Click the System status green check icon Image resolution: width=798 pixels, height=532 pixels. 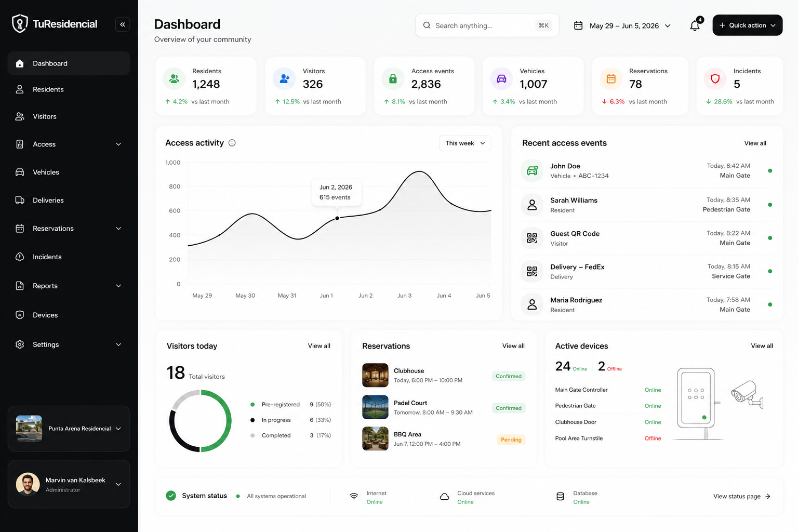click(171, 496)
